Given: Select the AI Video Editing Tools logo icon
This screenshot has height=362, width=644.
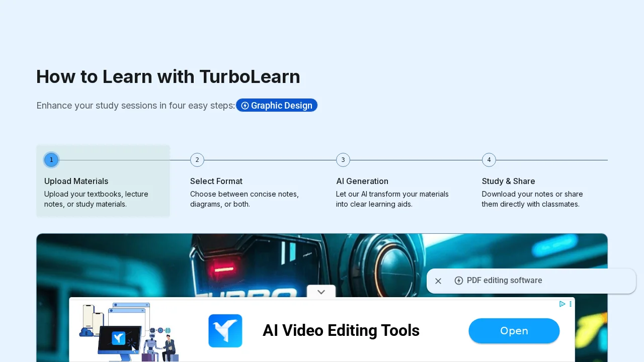Looking at the screenshot, I should point(225,330).
